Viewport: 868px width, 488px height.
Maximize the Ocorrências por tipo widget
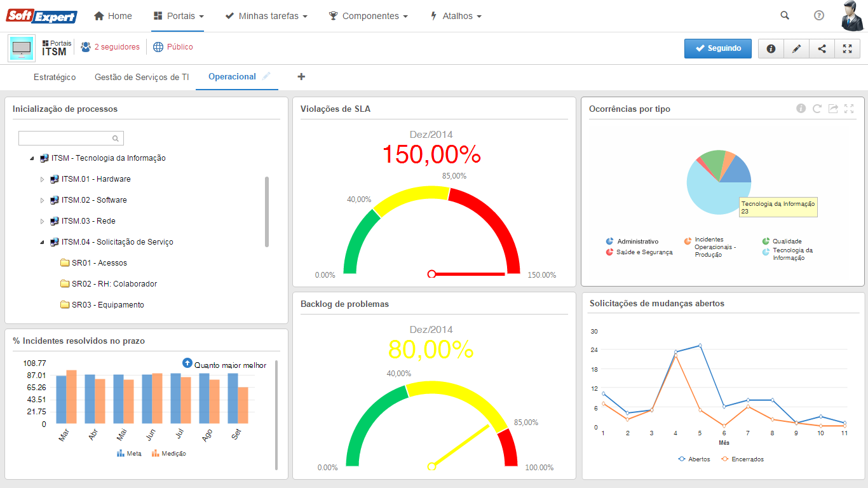click(x=849, y=109)
